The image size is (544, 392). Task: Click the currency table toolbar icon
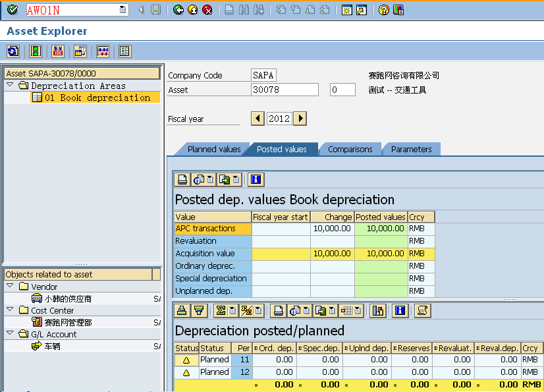80,51
